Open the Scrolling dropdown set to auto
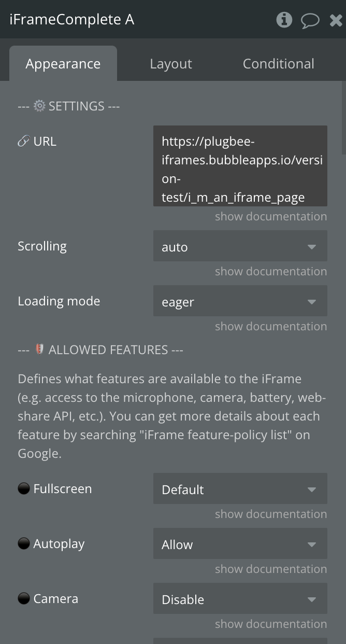Viewport: 346px width, 644px height. pos(240,246)
